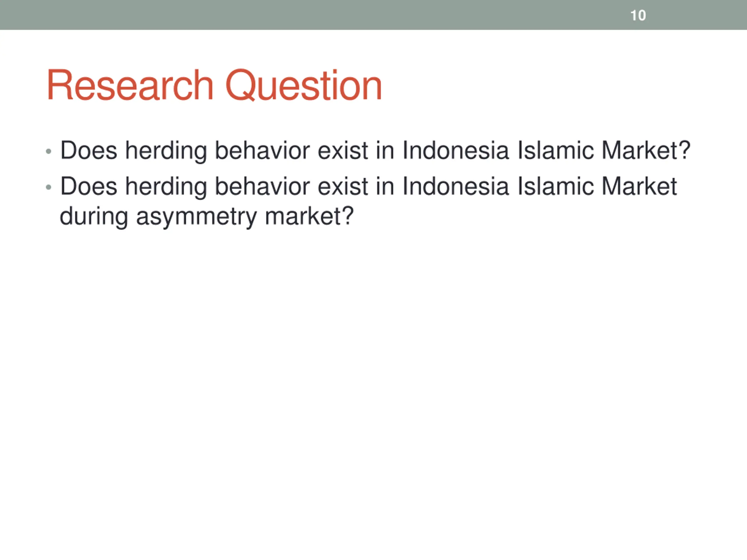Select the Research Question title
Image resolution: width=747 pixels, height=560 pixels.
214,85
